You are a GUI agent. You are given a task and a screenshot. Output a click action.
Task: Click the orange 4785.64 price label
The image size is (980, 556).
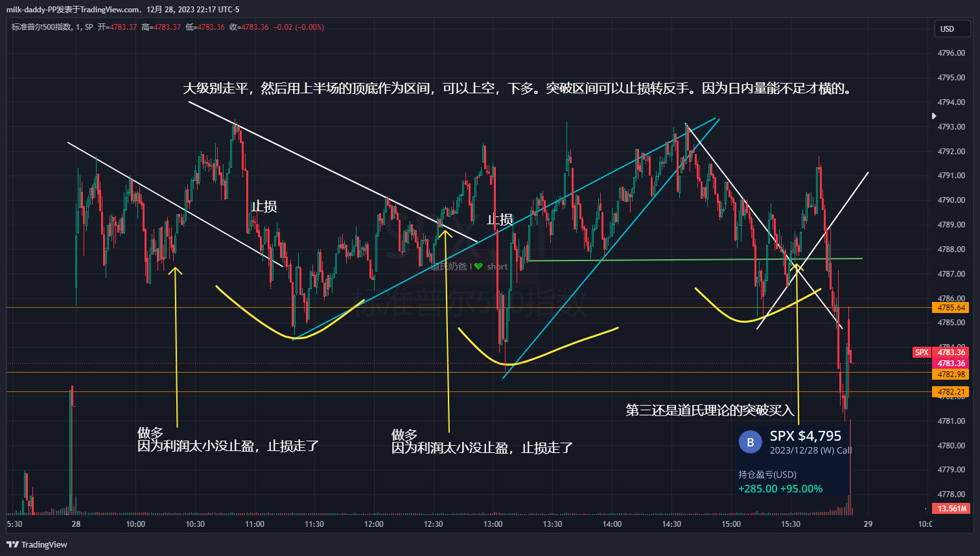tap(951, 308)
